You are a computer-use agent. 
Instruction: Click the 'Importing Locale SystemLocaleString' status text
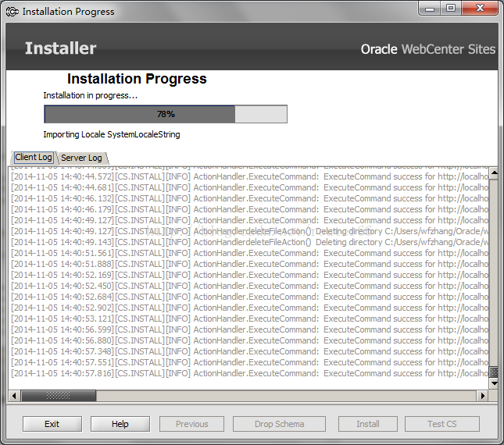point(112,134)
